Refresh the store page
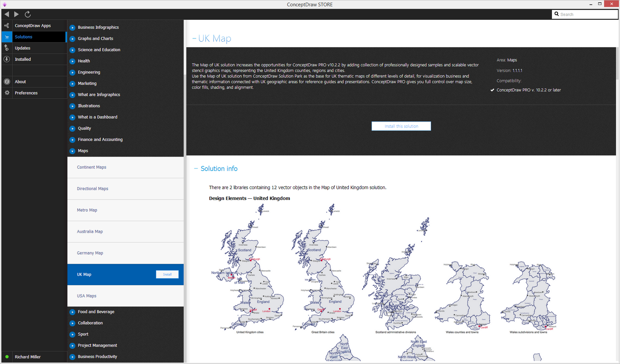The width and height of the screenshot is (620, 364). tap(28, 14)
